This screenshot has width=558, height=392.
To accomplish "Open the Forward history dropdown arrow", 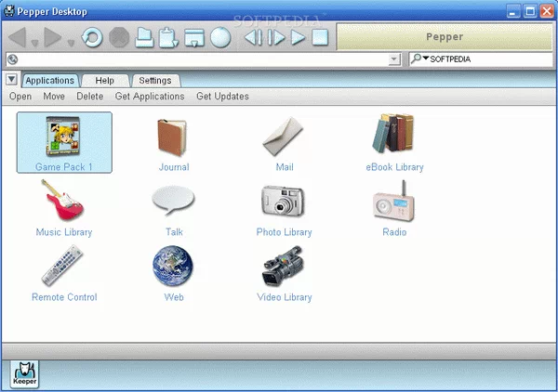I will pyautogui.click(x=71, y=43).
